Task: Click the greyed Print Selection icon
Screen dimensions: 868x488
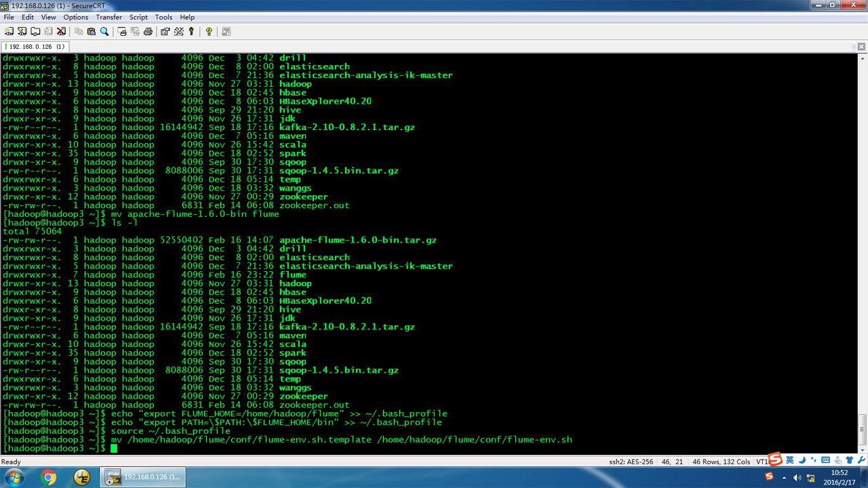Action: tap(135, 31)
